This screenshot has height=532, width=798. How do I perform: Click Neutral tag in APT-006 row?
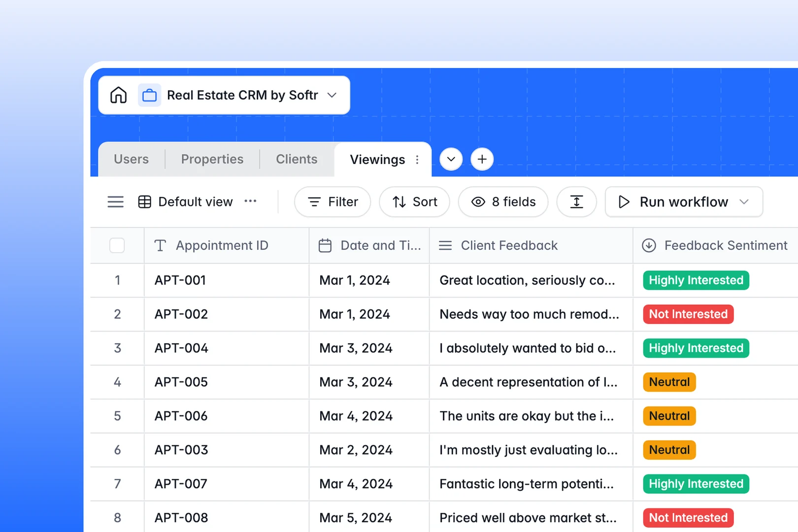point(669,416)
